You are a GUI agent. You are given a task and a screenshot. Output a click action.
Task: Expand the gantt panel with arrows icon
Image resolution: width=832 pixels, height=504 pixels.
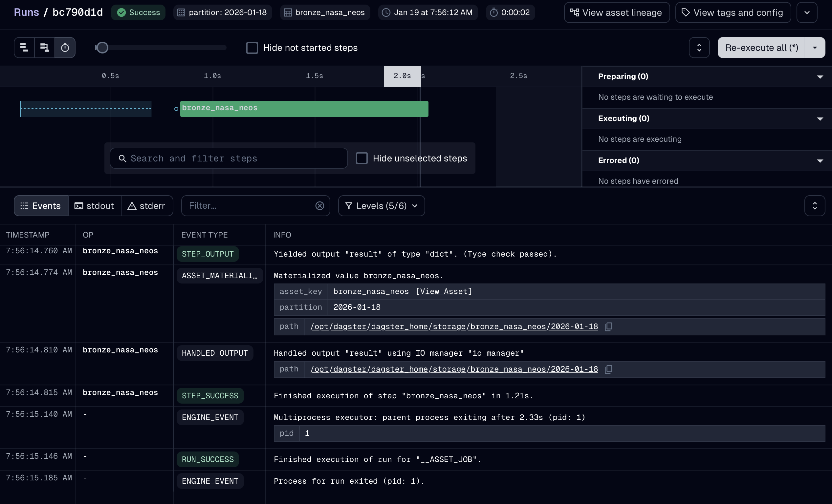699,48
